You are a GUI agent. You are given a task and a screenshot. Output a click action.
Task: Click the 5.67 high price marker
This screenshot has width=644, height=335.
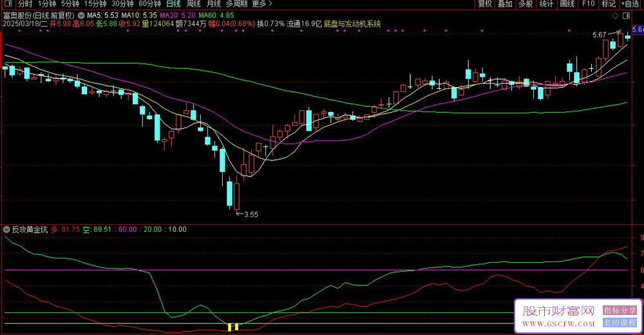click(x=599, y=35)
